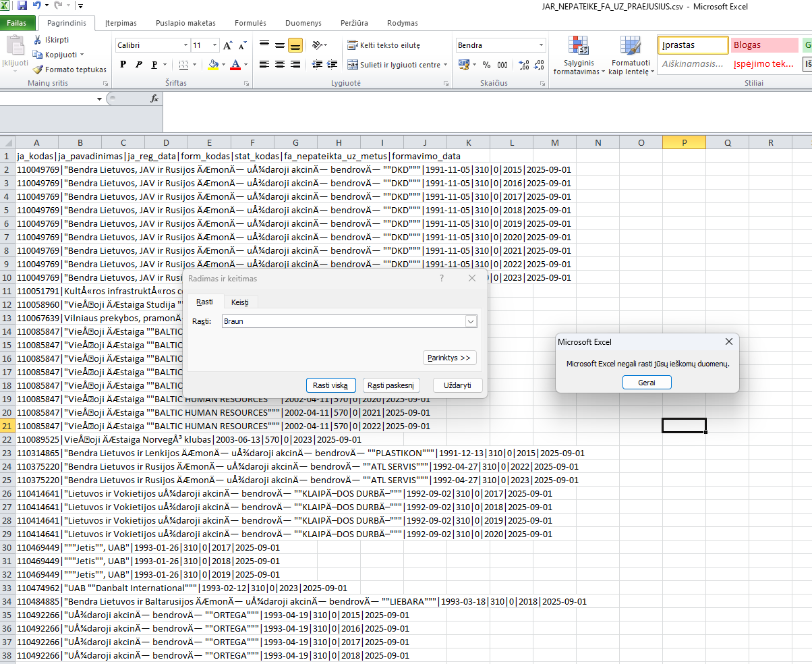The height and width of the screenshot is (664, 812).
Task: Open the Calibri font name dropdown
Action: point(186,45)
